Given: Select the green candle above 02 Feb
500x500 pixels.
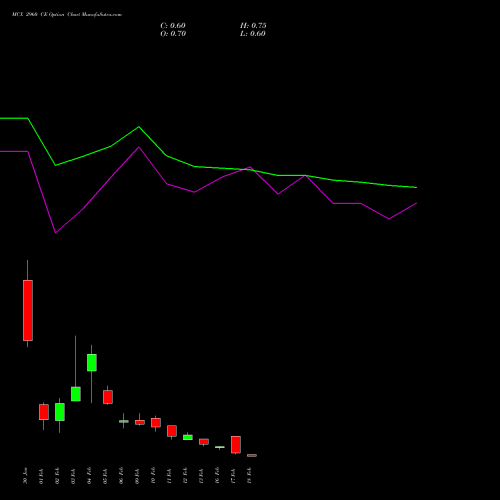Looking at the screenshot, I should [60, 412].
